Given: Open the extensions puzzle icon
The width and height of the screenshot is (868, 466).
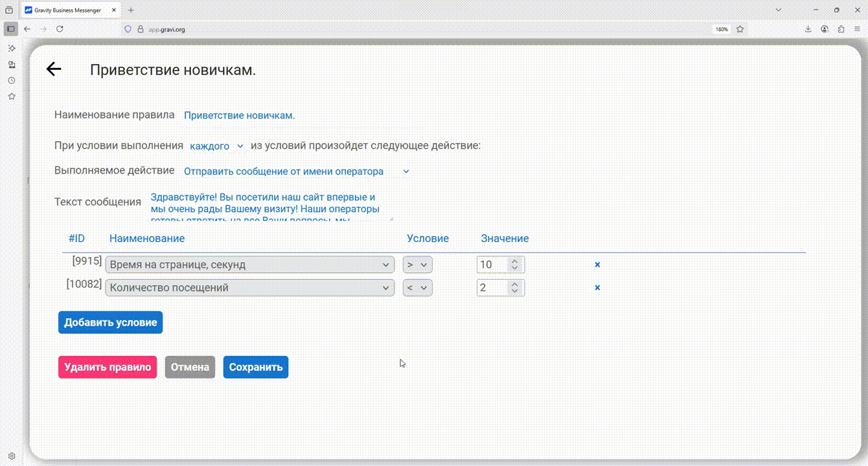Looking at the screenshot, I should pos(841,29).
